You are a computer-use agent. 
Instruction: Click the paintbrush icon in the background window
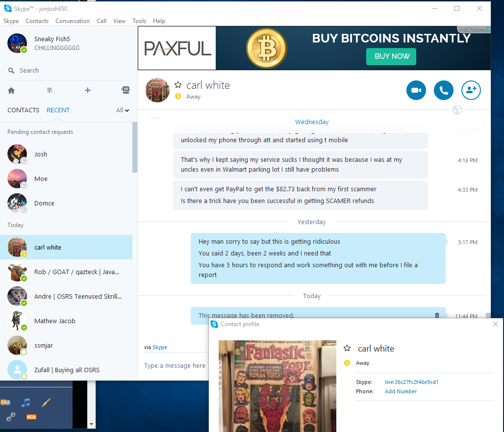[x=46, y=403]
